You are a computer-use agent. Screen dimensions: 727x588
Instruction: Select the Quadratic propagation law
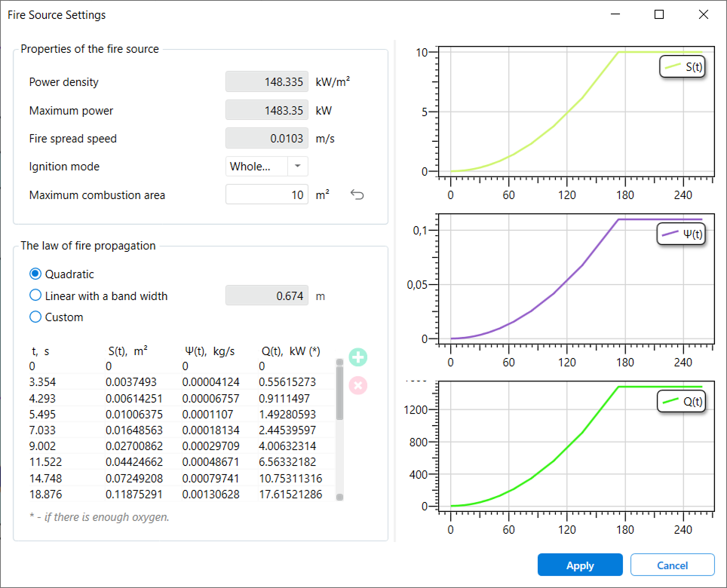point(35,274)
